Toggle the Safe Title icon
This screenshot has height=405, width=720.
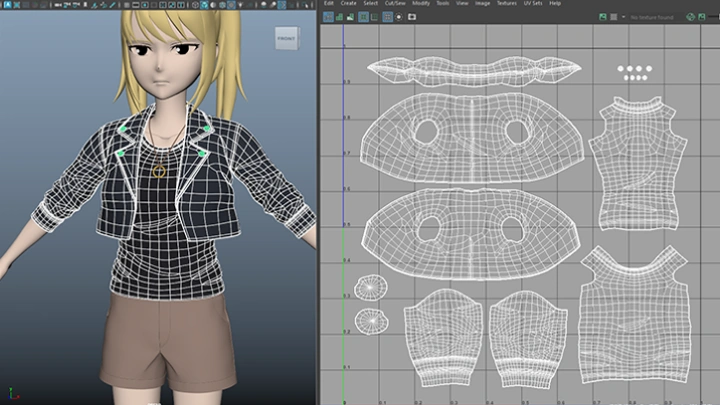click(181, 5)
